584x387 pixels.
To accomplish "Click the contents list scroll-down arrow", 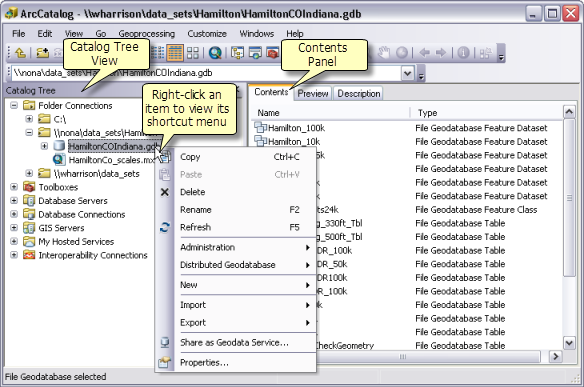I will (x=569, y=343).
